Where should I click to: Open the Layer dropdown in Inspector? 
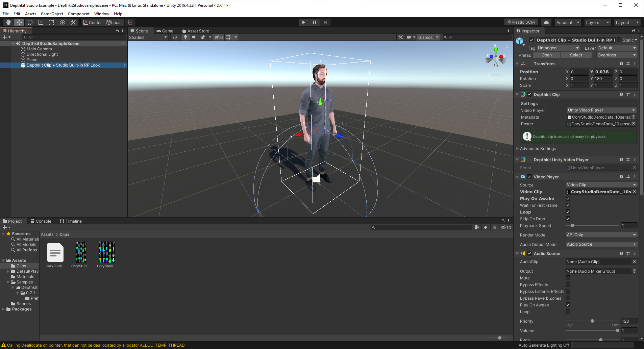click(617, 48)
